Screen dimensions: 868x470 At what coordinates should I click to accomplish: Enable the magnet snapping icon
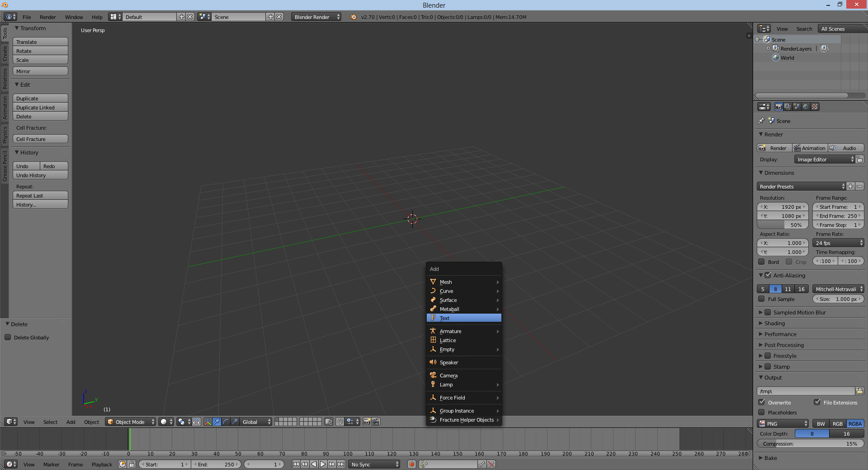(x=340, y=422)
